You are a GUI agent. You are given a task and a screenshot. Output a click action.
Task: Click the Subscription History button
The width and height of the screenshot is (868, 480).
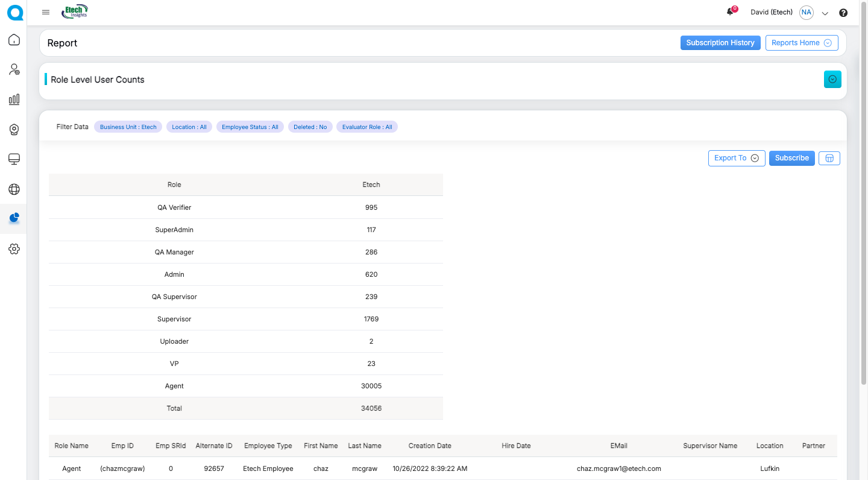(x=720, y=43)
